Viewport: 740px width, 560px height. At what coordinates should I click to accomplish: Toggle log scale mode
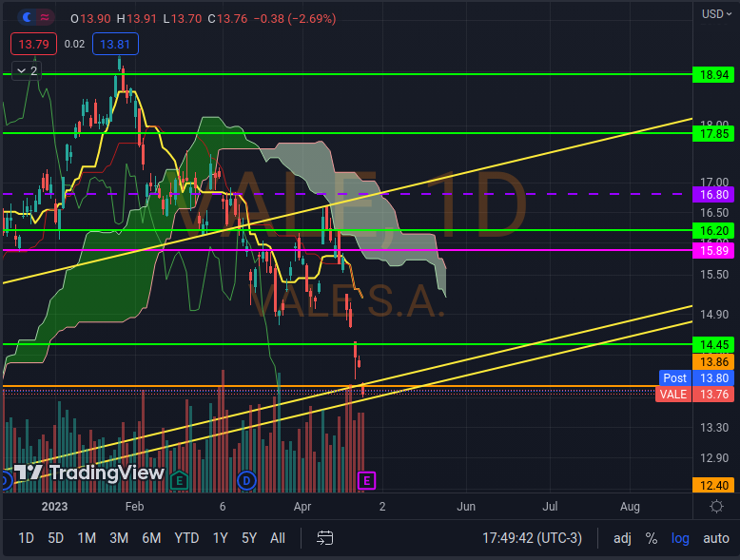pyautogui.click(x=680, y=538)
